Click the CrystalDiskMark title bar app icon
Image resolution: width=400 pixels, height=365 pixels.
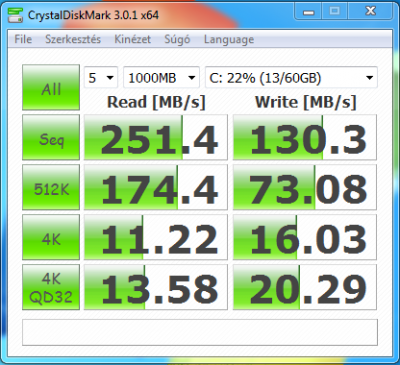(x=15, y=15)
